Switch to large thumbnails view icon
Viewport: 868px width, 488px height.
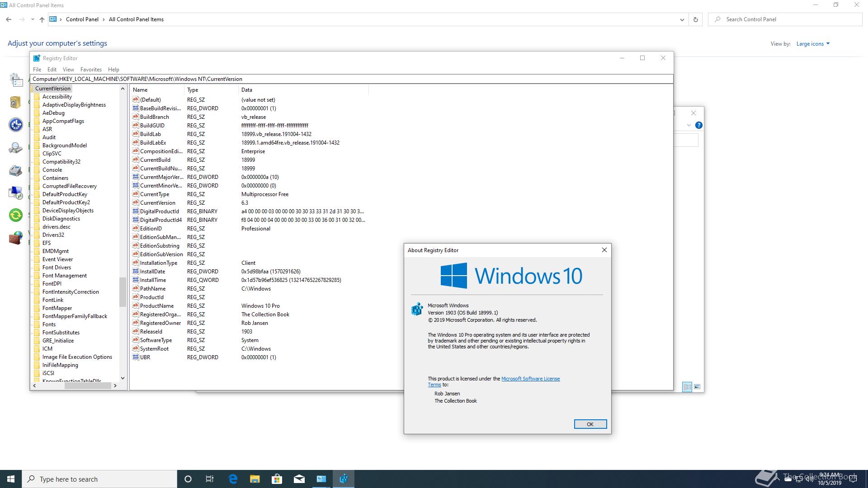tap(697, 387)
